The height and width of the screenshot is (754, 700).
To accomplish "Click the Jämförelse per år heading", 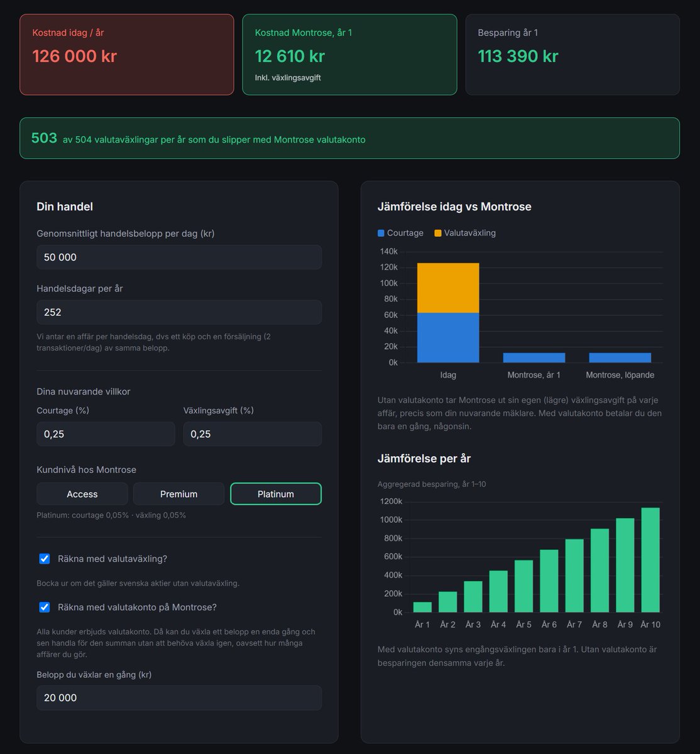I will tap(424, 459).
